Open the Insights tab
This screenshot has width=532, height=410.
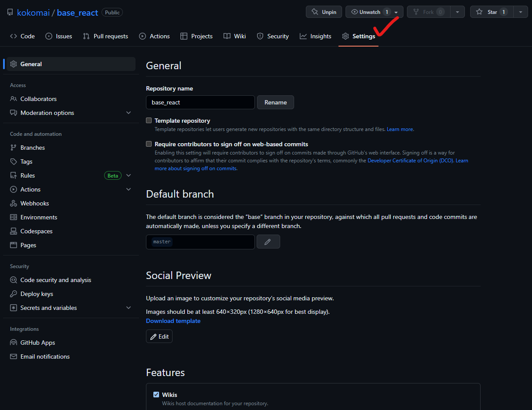coord(315,36)
